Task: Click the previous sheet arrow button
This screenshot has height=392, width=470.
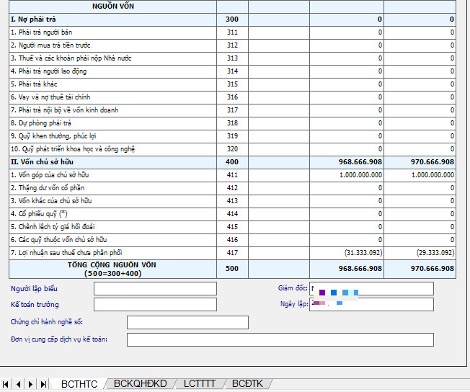Action: [18, 384]
